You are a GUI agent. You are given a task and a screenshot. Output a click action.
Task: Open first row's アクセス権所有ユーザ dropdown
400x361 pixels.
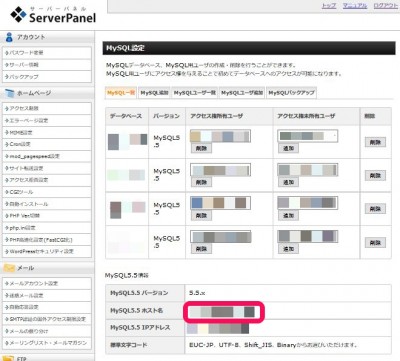[x=220, y=136]
